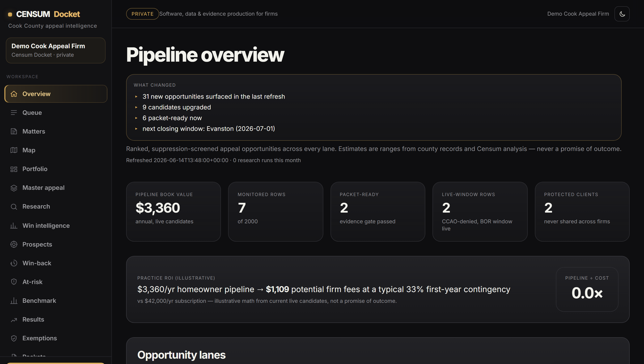Click the Refreshed timestamp text
This screenshot has width=644, height=364.
[x=213, y=160]
